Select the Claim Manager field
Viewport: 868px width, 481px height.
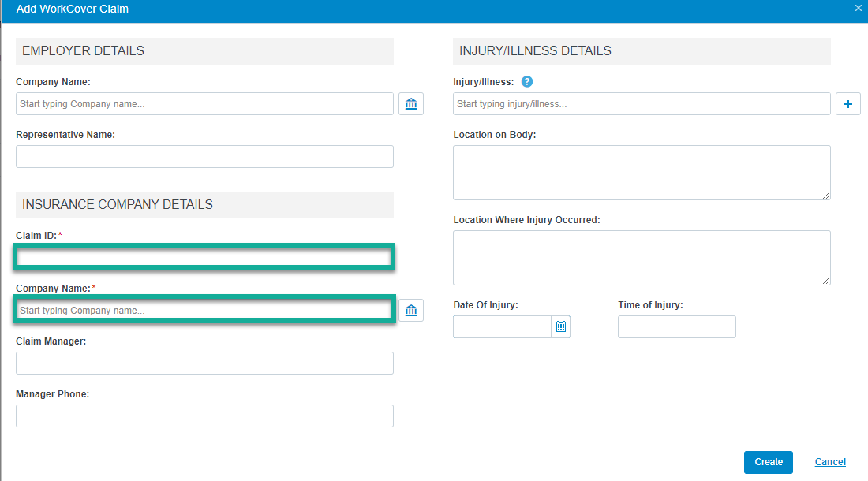tap(205, 364)
